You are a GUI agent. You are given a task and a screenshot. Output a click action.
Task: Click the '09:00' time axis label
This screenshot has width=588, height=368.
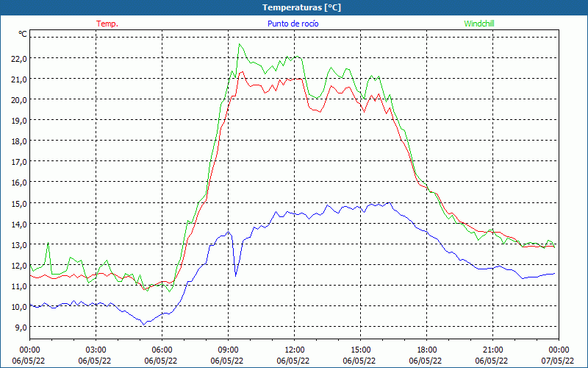click(228, 350)
